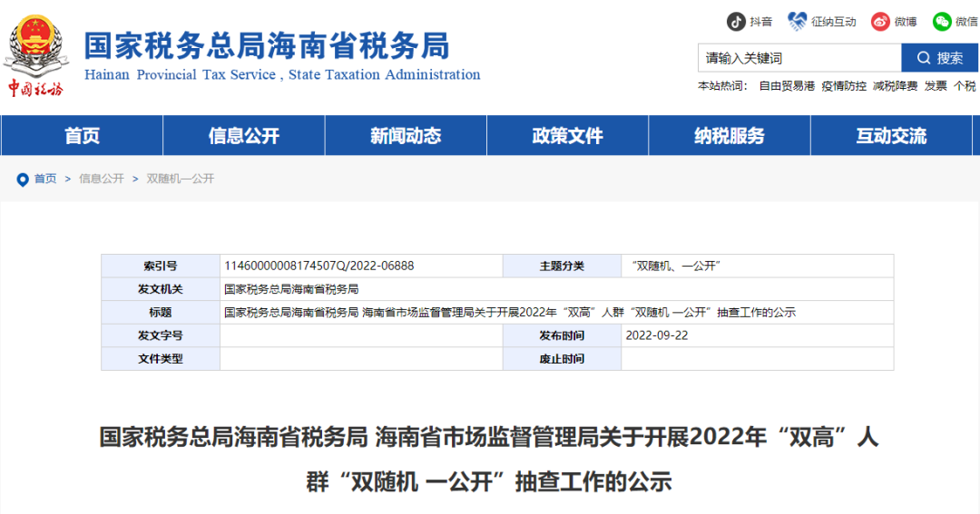Image resolution: width=980 pixels, height=514 pixels.
Task: Click the 疫情防控 hot keyword link
Action: (x=844, y=86)
